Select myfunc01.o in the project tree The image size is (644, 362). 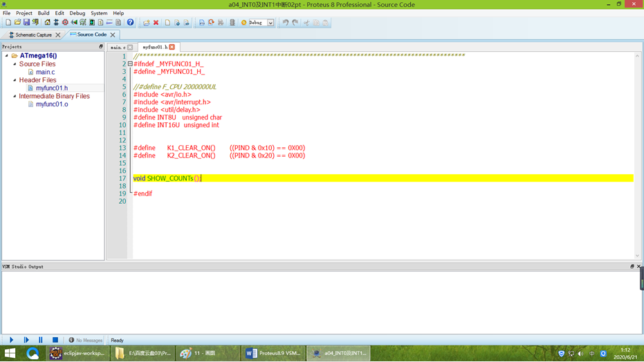coord(52,104)
